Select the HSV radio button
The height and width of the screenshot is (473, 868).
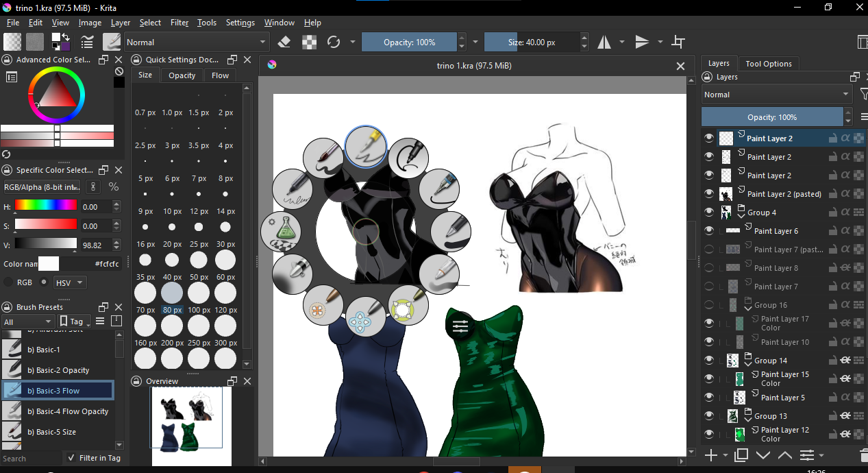pos(45,282)
